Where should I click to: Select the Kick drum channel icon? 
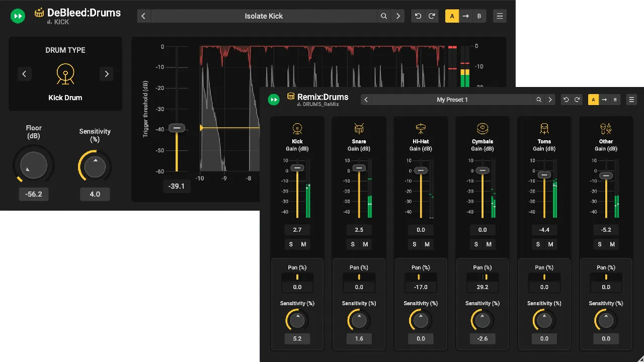[x=297, y=128]
